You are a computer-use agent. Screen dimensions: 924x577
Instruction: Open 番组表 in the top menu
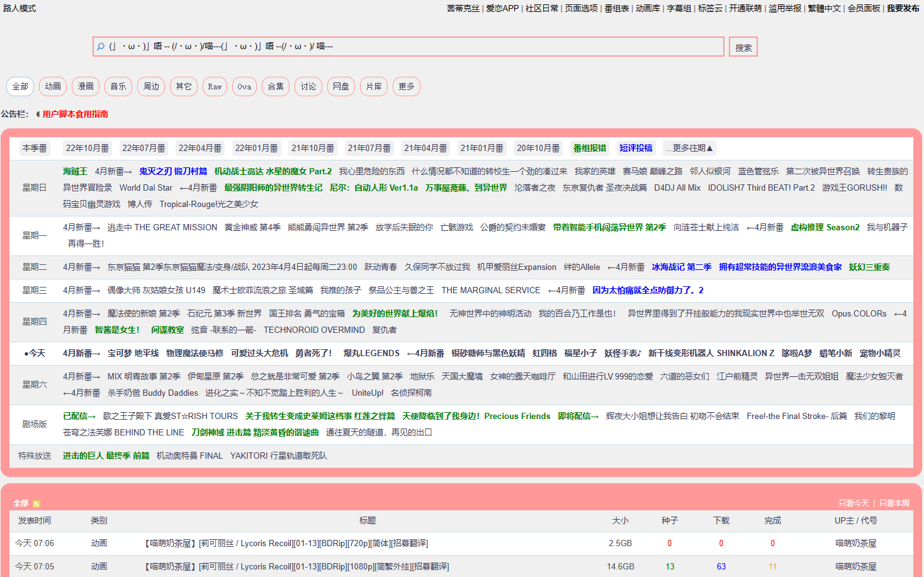[x=617, y=8]
